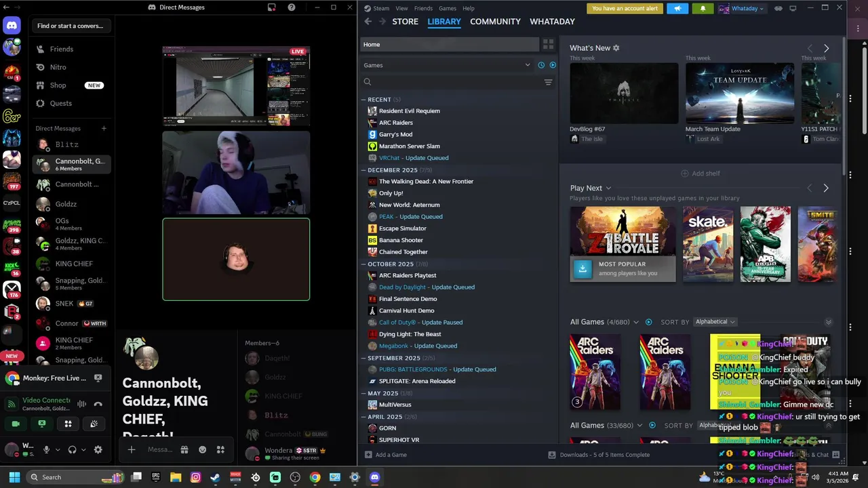Click Find or start a conversation box
This screenshot has width=868, height=488.
[x=71, y=26]
